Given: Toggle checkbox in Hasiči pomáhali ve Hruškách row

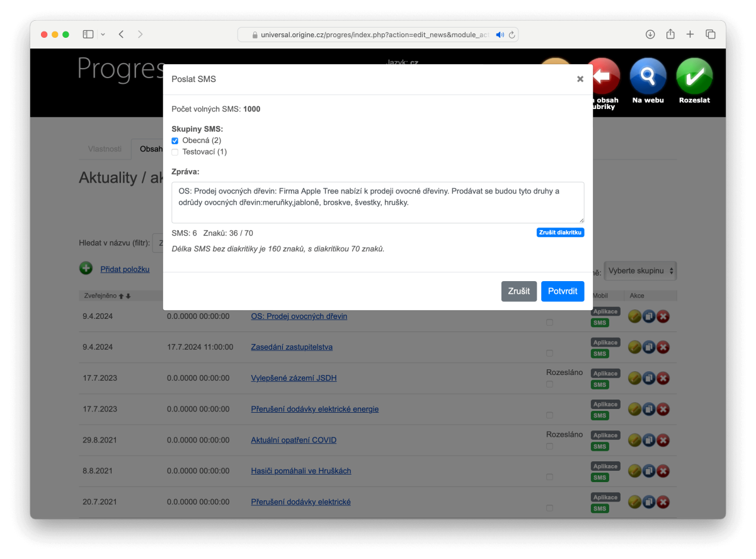Looking at the screenshot, I should (549, 477).
